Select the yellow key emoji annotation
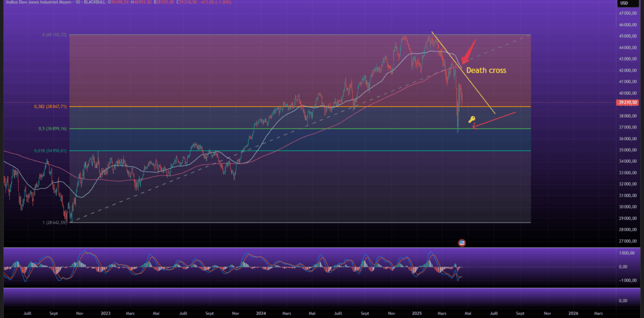644x318 pixels. tap(471, 119)
